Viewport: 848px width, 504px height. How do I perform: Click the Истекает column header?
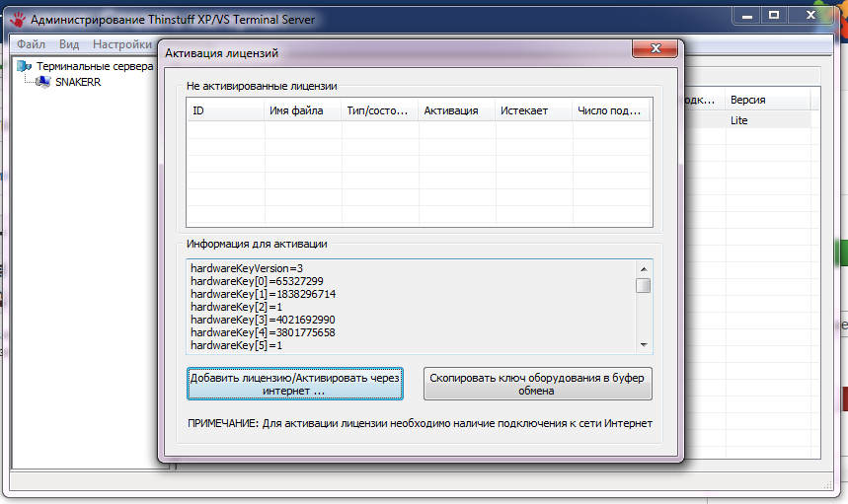pyautogui.click(x=533, y=110)
